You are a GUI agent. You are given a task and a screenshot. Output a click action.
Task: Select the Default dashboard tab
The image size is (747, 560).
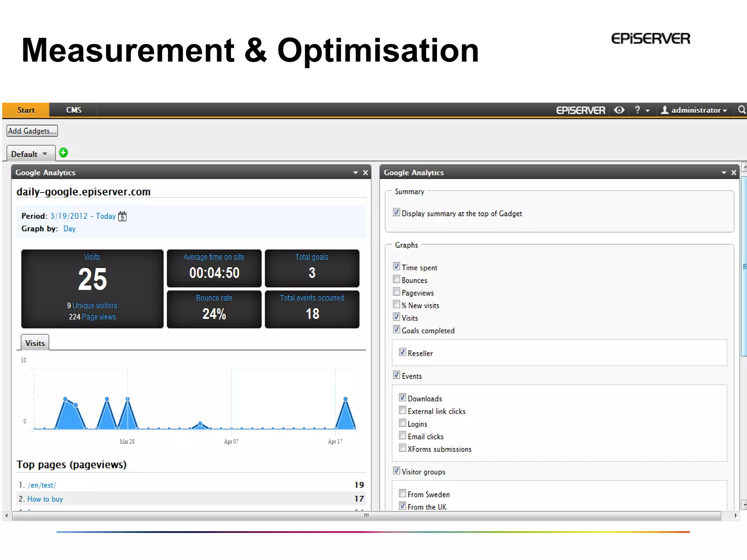(x=31, y=153)
